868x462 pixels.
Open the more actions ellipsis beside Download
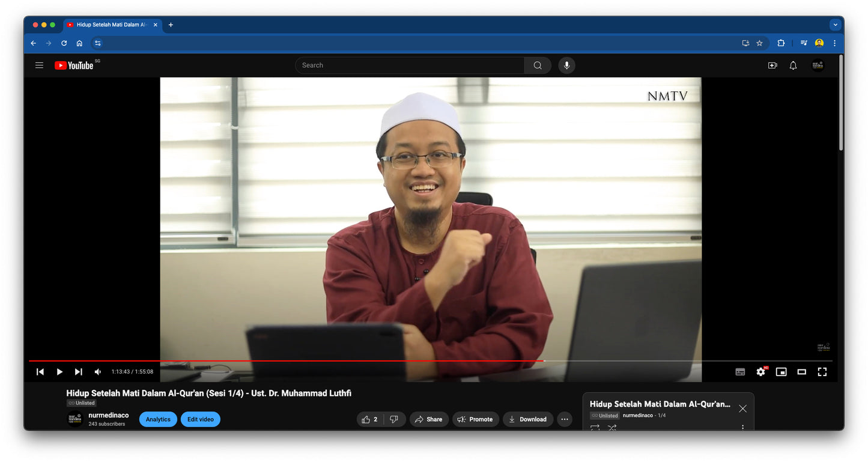coord(564,419)
